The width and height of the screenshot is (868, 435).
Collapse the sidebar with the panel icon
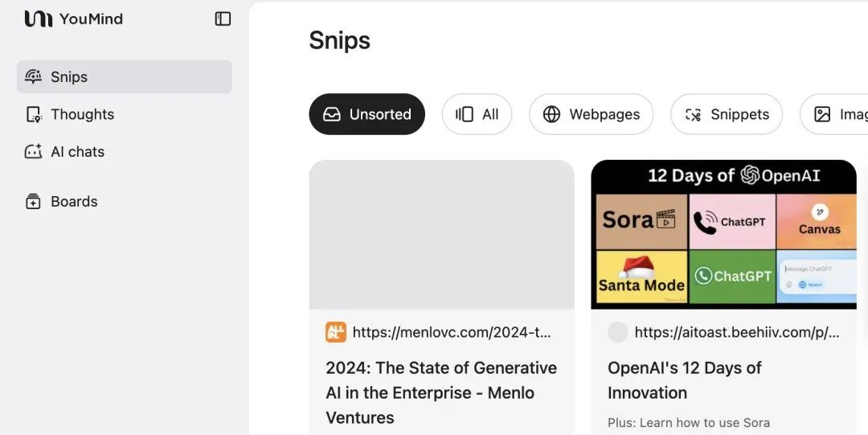click(223, 18)
